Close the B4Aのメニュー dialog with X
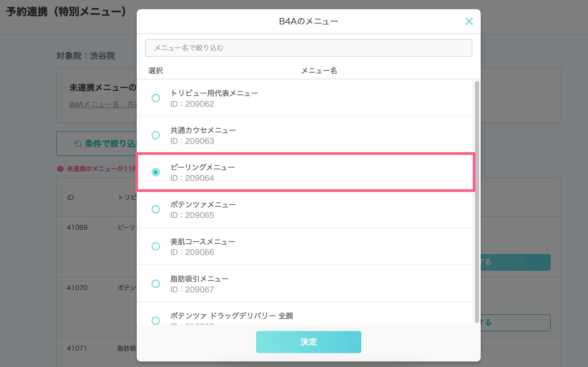588x367 pixels. 469,21
